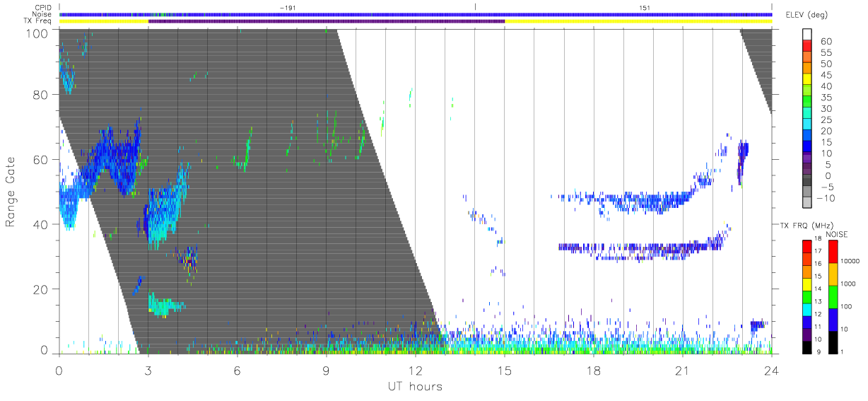Image resolution: width=868 pixels, height=401 pixels.
Task: Click the -10 label on ELEV colorbar
Action: 826,198
